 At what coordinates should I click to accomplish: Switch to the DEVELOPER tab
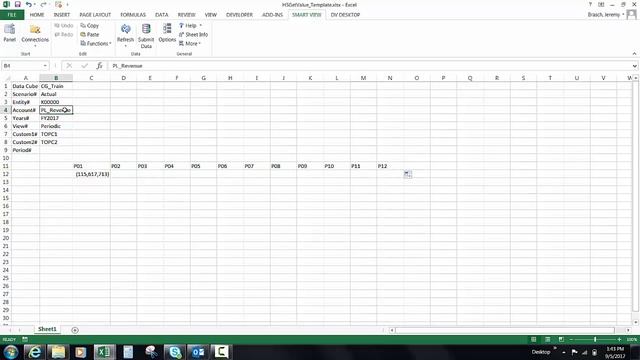pyautogui.click(x=239, y=15)
